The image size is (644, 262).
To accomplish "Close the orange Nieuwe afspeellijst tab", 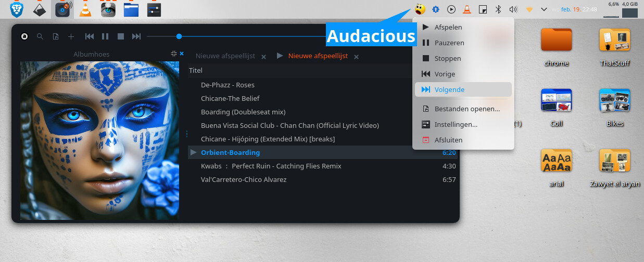I will click(x=356, y=57).
